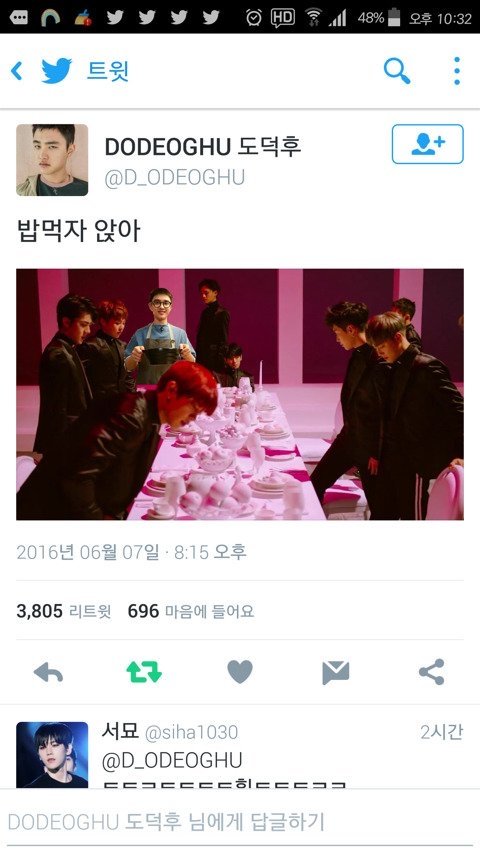Open the attached pink dining table photo
This screenshot has height=853, width=480.
point(240,394)
